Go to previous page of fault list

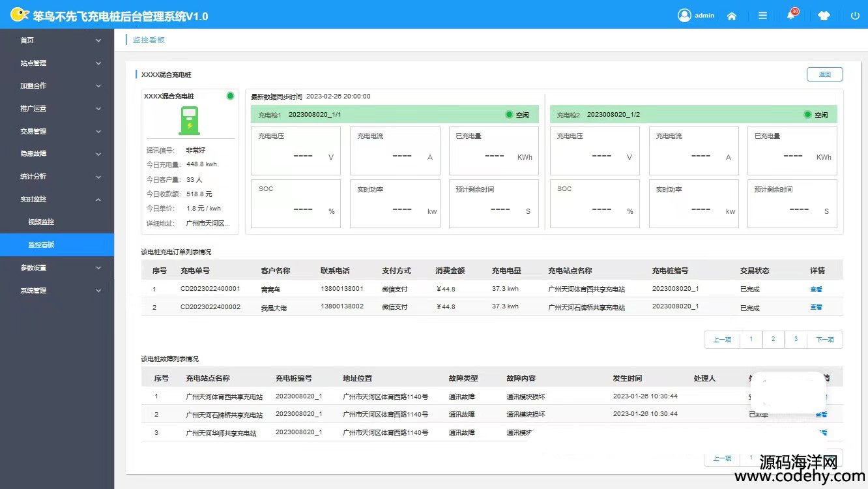[722, 458]
